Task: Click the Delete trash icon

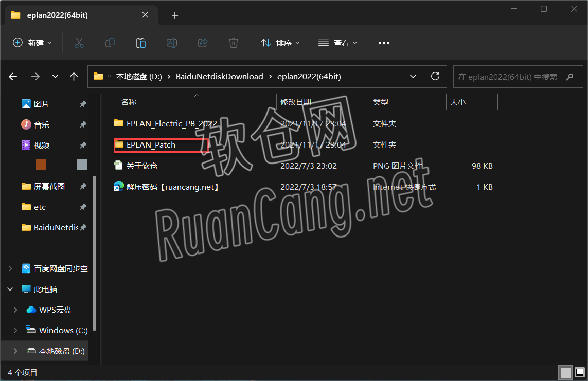Action: [x=233, y=43]
